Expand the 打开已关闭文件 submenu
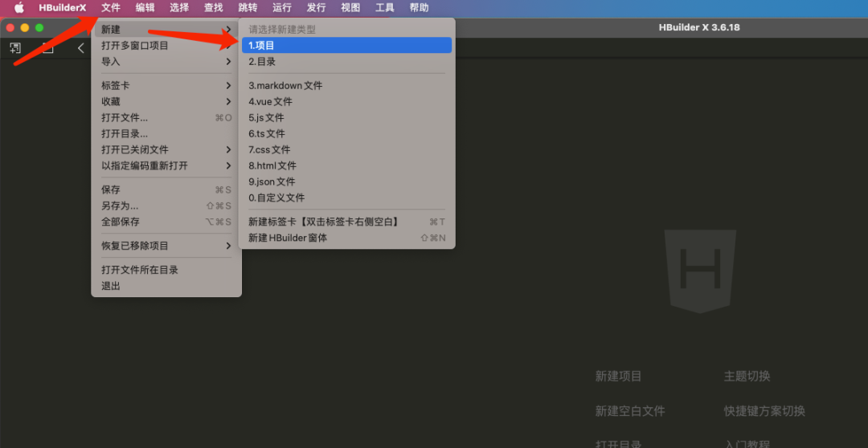 click(x=166, y=150)
